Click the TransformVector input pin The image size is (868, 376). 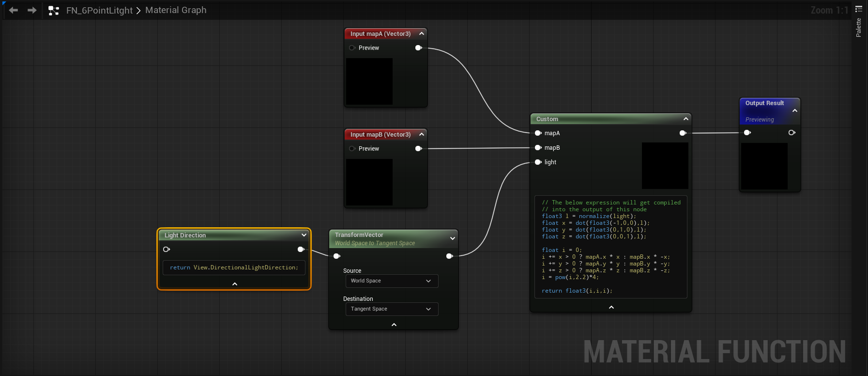(x=337, y=256)
